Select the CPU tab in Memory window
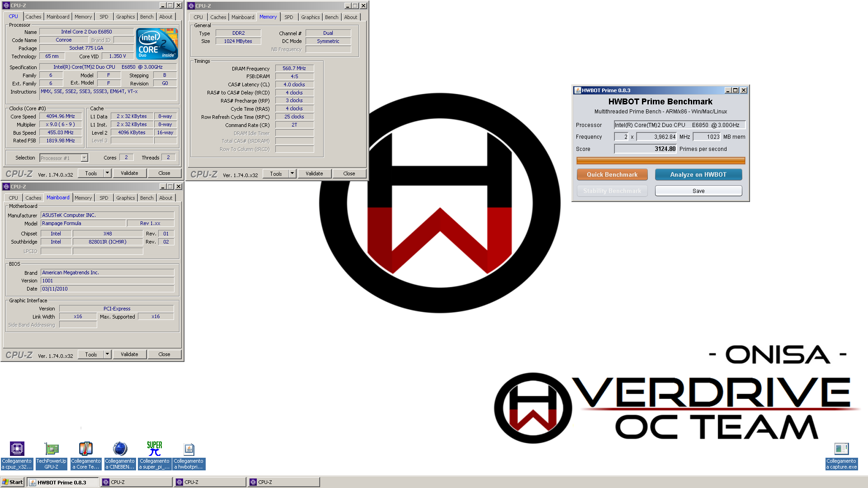868x488 pixels. pyautogui.click(x=198, y=17)
